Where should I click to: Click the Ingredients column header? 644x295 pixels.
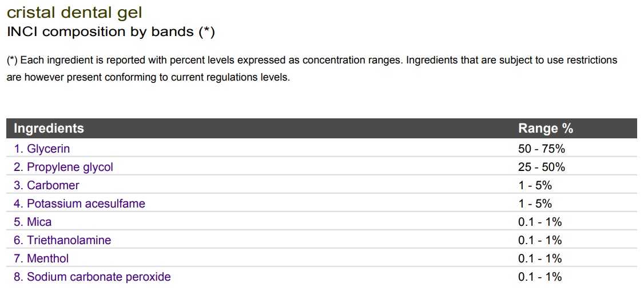point(49,129)
